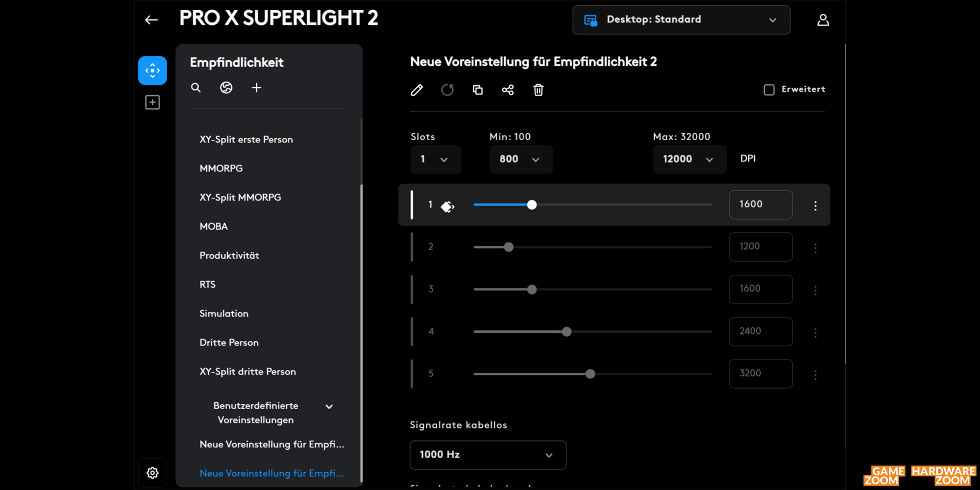Click the DPI shift diamond icon in slot 1
The width and height of the screenshot is (980, 490).
(447, 207)
